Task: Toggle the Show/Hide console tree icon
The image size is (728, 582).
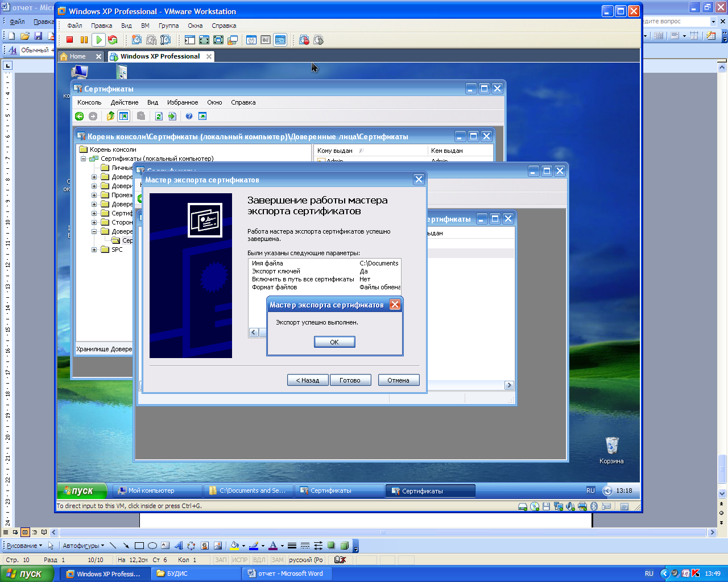Action: (x=123, y=116)
